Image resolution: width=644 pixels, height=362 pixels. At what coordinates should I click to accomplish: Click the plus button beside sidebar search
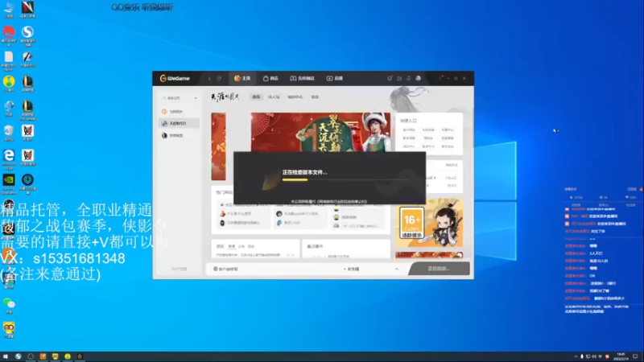196,98
